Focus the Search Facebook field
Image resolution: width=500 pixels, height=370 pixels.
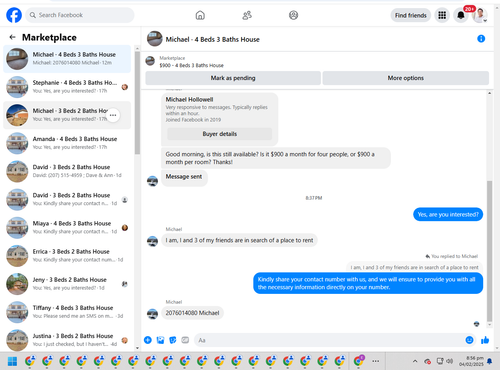click(80, 15)
